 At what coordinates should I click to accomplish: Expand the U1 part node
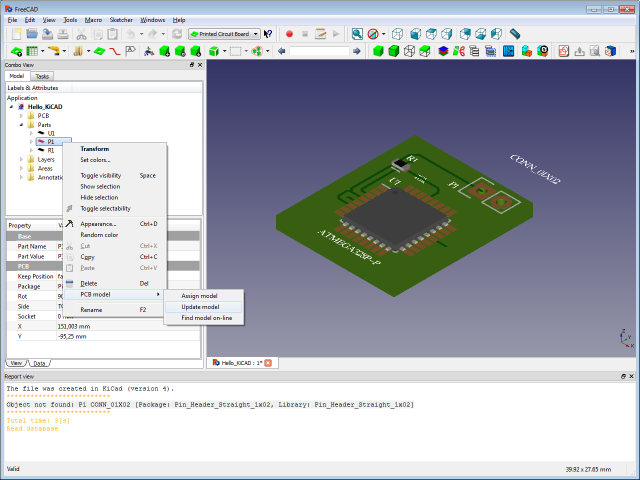(x=31, y=133)
